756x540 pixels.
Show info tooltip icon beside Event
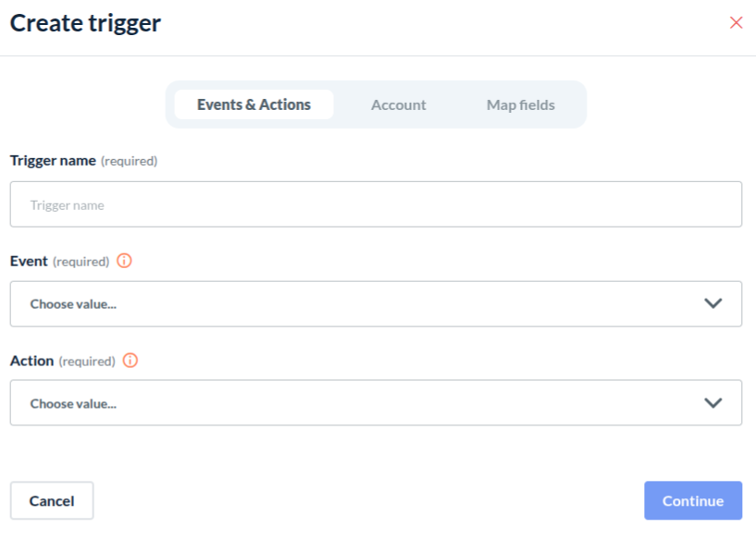coord(125,262)
